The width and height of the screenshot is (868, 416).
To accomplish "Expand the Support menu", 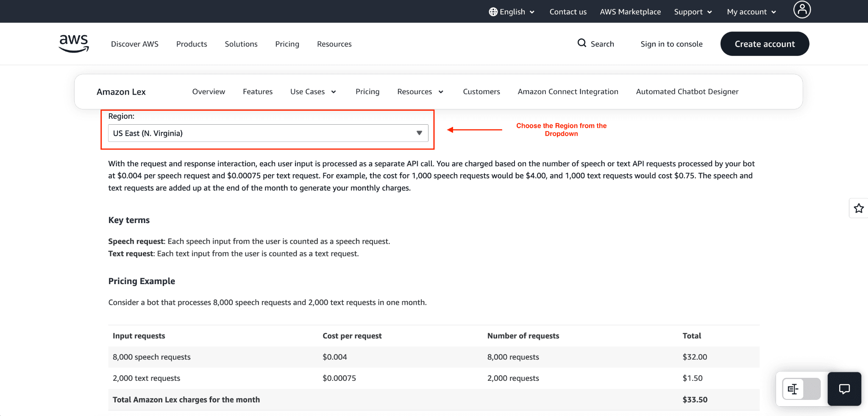I will pos(693,12).
